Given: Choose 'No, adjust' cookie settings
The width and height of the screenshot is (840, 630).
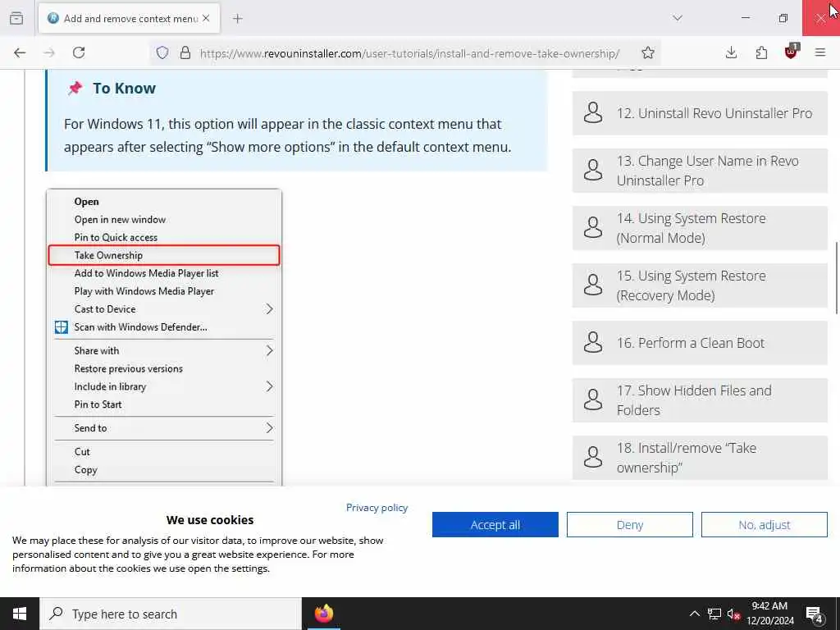Looking at the screenshot, I should 764,524.
